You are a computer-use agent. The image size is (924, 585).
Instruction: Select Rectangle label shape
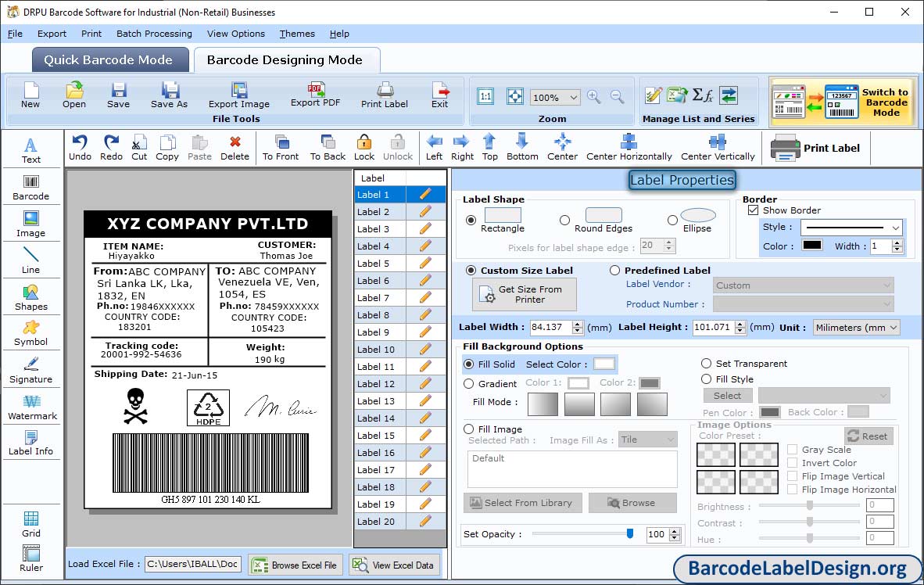[471, 220]
